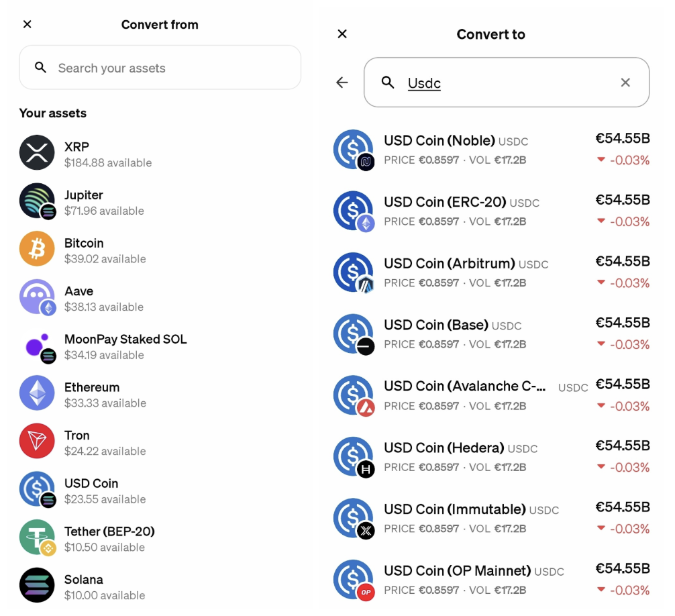This screenshot has width=675, height=616.
Task: Choose the USD Coin (OP Mainnet) icon
Action: tap(354, 580)
